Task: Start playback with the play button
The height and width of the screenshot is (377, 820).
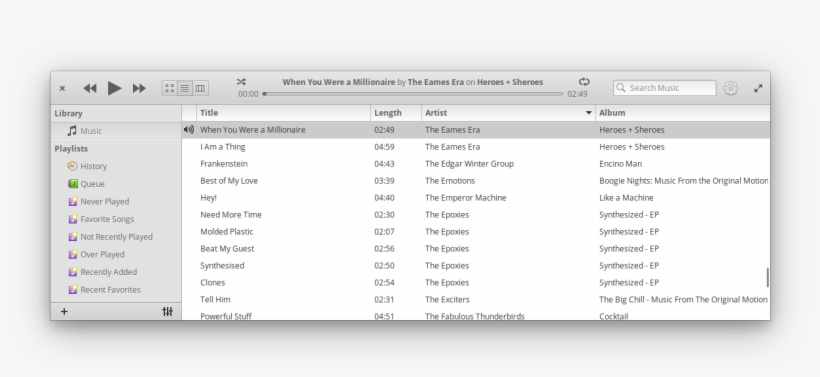Action: pyautogui.click(x=115, y=88)
